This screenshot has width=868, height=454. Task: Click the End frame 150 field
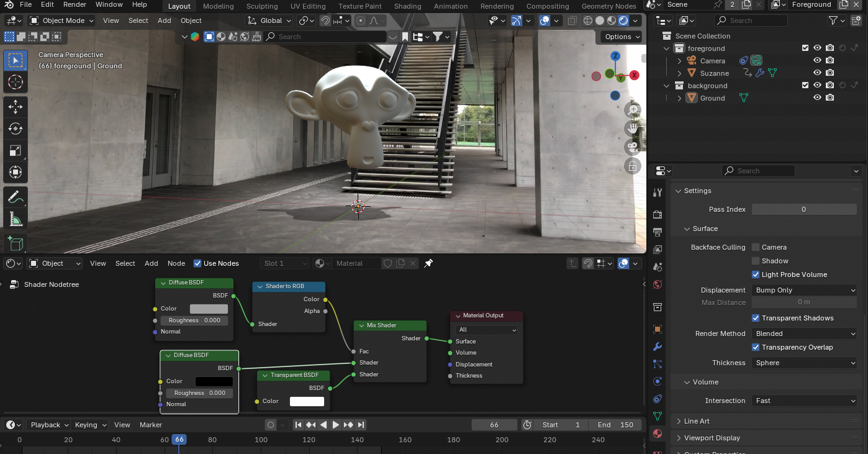[x=616, y=425]
